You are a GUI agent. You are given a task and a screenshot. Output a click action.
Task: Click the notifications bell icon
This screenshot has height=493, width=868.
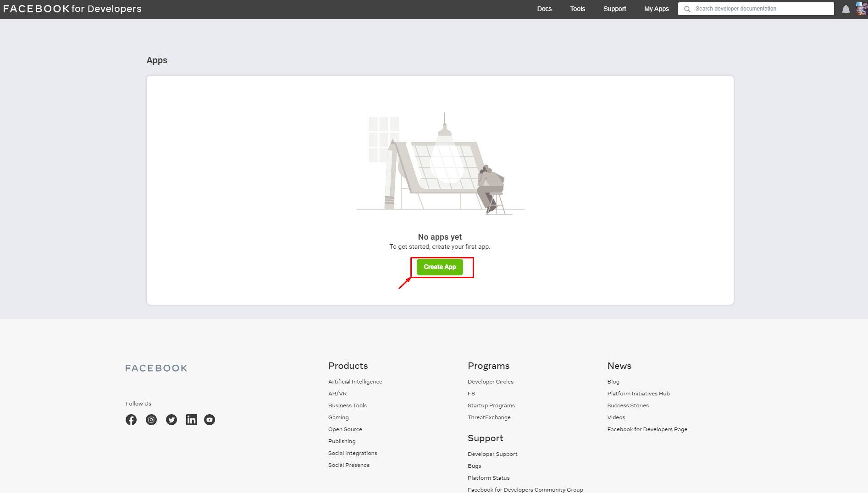[x=846, y=9]
